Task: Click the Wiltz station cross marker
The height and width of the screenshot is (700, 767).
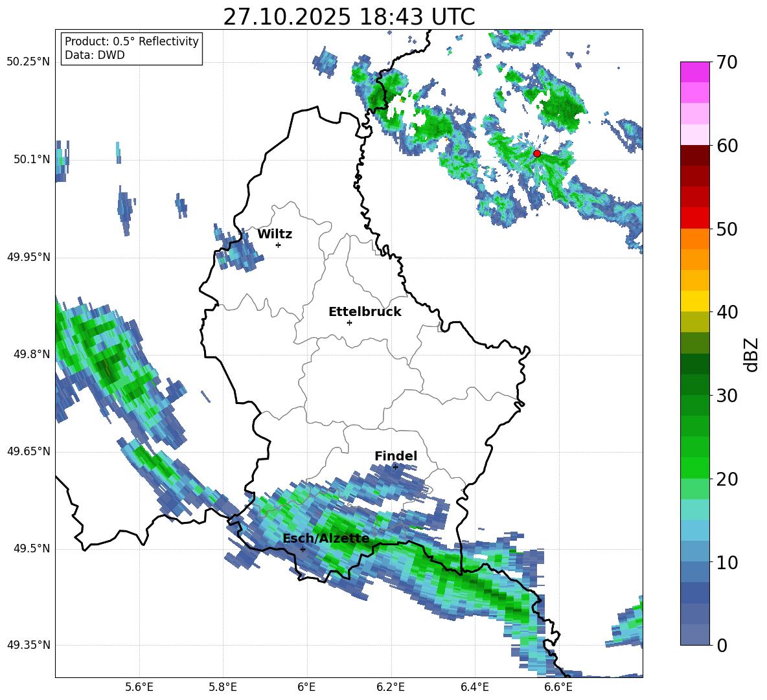Action: (x=279, y=245)
